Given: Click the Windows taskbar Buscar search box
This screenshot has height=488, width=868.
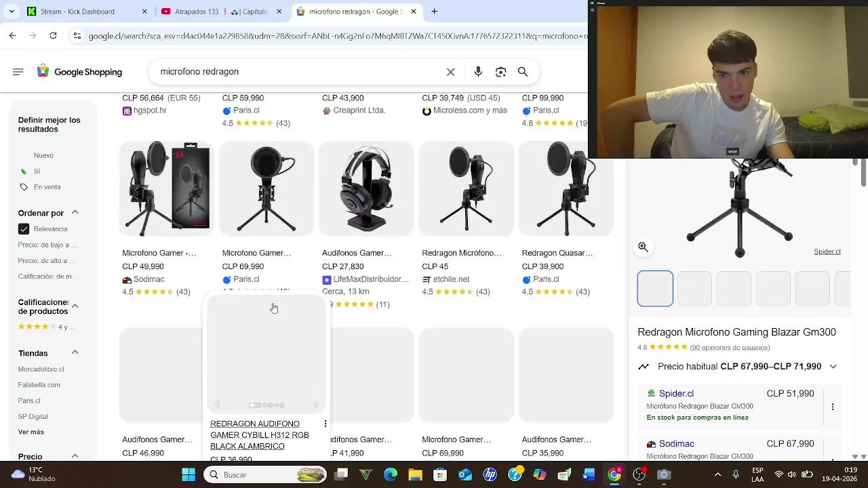Looking at the screenshot, I should [264, 474].
